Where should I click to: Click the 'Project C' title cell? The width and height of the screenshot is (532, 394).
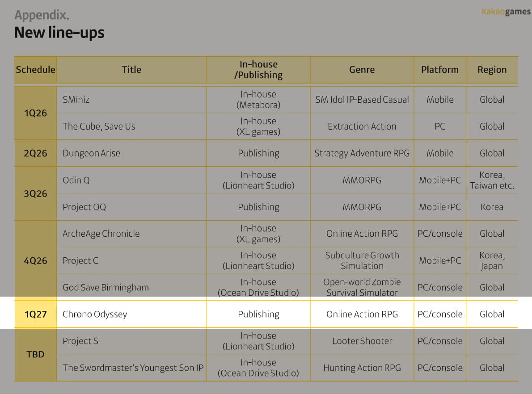(x=131, y=260)
